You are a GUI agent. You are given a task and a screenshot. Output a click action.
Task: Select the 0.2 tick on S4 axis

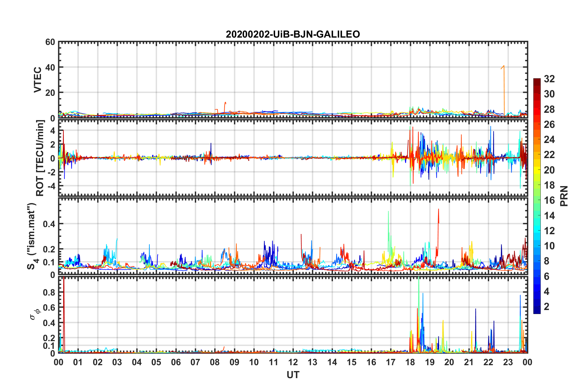(49, 249)
